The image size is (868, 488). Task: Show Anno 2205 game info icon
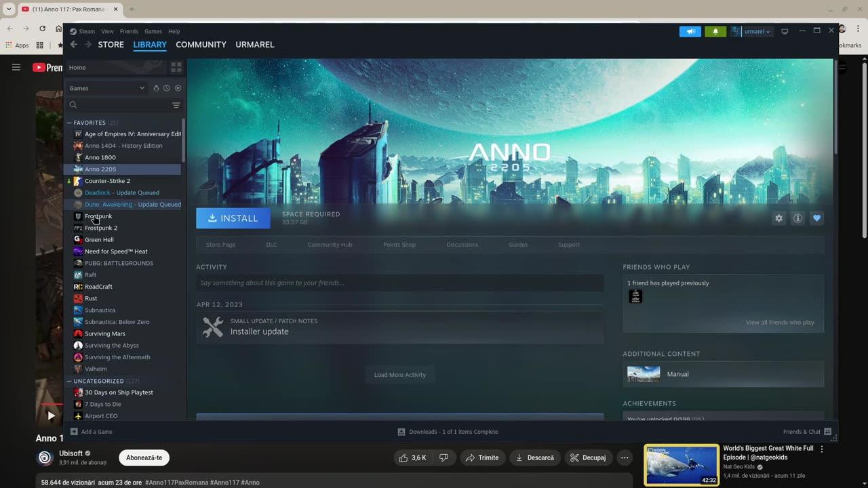(x=797, y=218)
